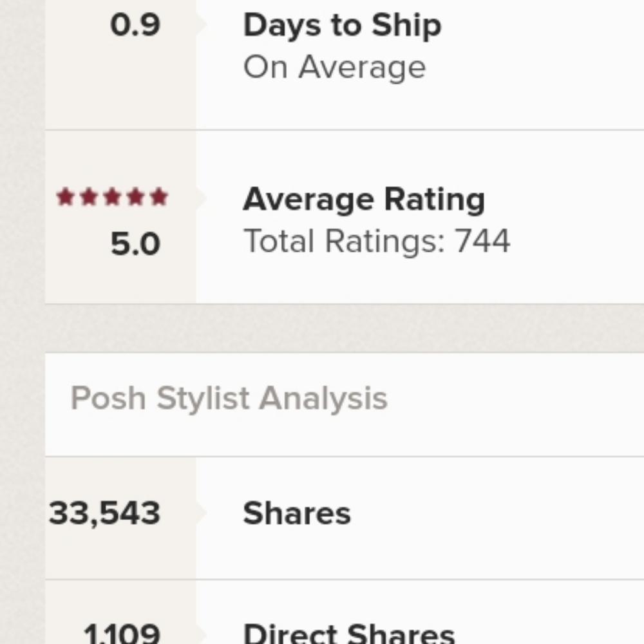Open the Direct Shares row
Viewport: 644px width, 644px height.
click(344, 612)
